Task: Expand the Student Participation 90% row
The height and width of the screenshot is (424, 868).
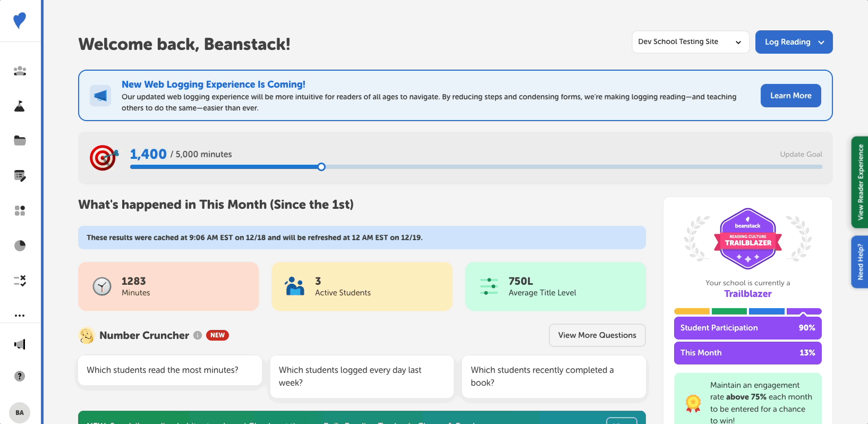Action: [x=747, y=328]
